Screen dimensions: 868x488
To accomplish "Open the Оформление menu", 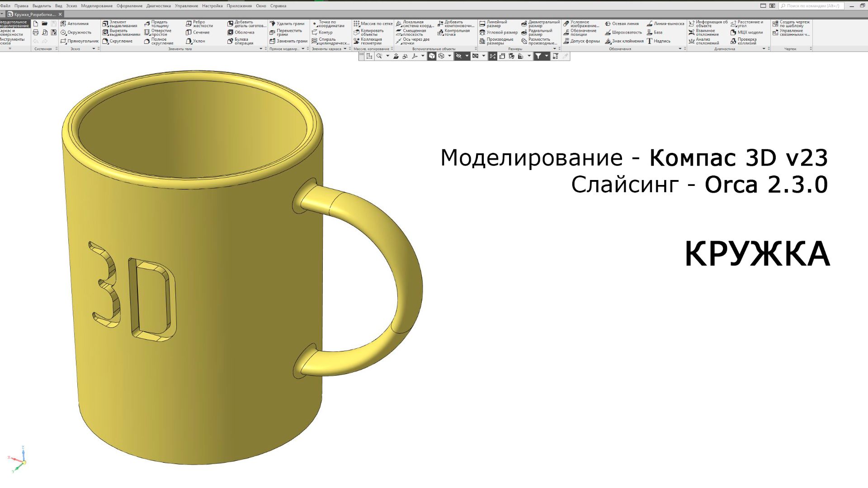I will coord(129,6).
